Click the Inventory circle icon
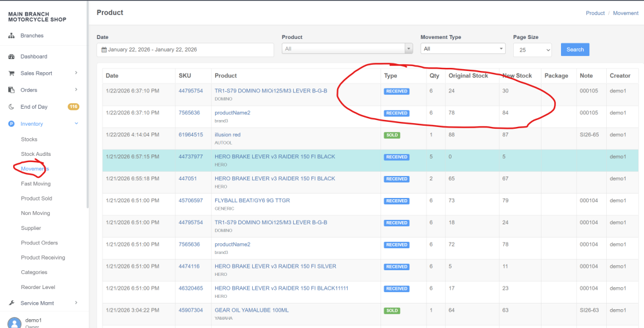 (x=11, y=124)
